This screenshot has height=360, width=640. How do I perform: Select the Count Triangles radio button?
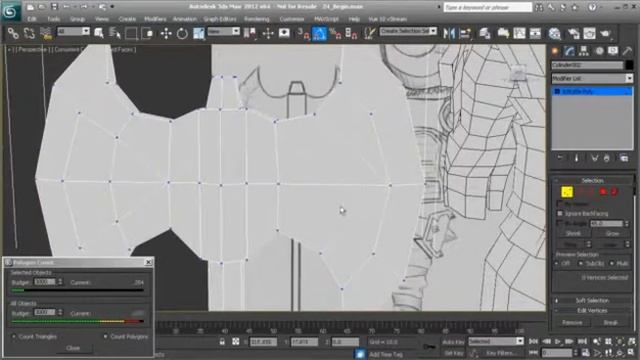pos(13,337)
